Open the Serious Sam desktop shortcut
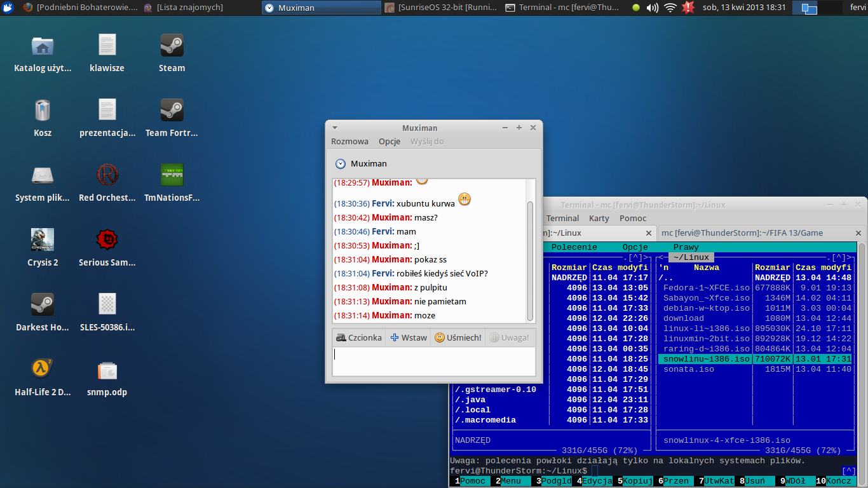The width and height of the screenshot is (868, 488). coord(107,241)
